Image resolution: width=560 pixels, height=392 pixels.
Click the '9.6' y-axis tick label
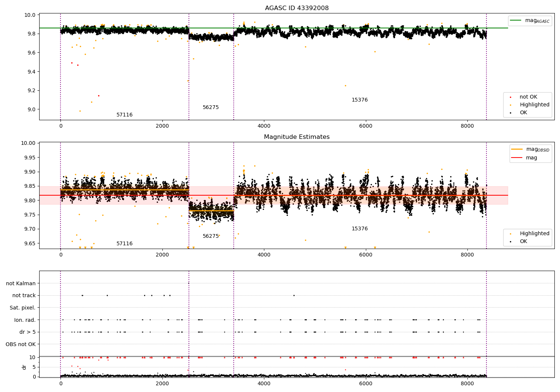tap(32, 53)
